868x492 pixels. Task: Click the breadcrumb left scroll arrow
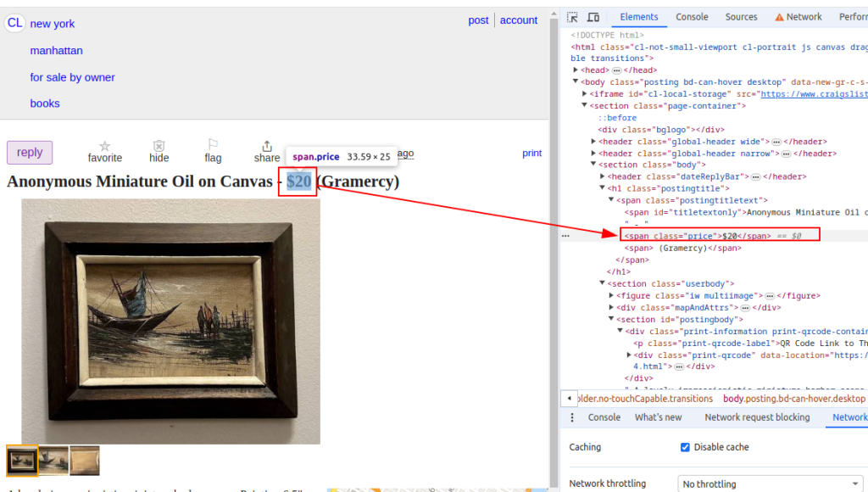569,399
